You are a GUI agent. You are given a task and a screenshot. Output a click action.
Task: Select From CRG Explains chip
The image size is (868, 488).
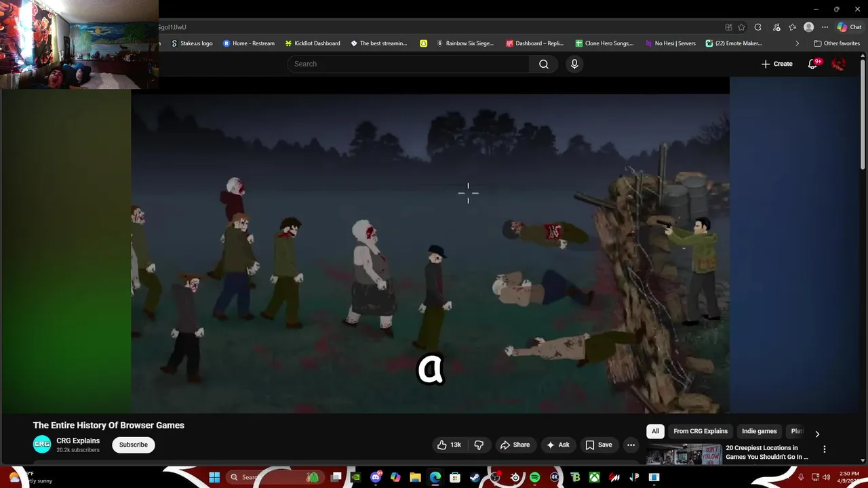point(701,431)
